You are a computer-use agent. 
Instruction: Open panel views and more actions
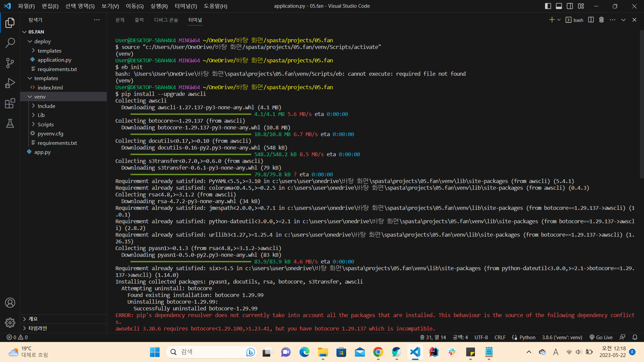pyautogui.click(x=612, y=20)
